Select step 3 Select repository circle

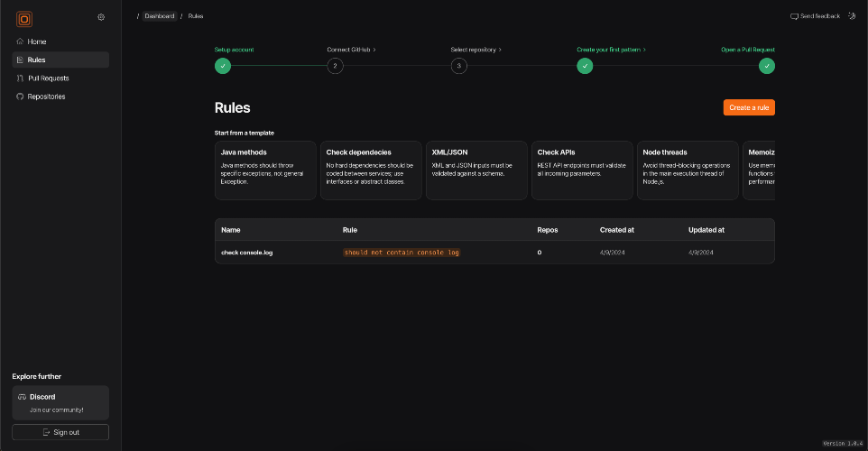point(459,66)
